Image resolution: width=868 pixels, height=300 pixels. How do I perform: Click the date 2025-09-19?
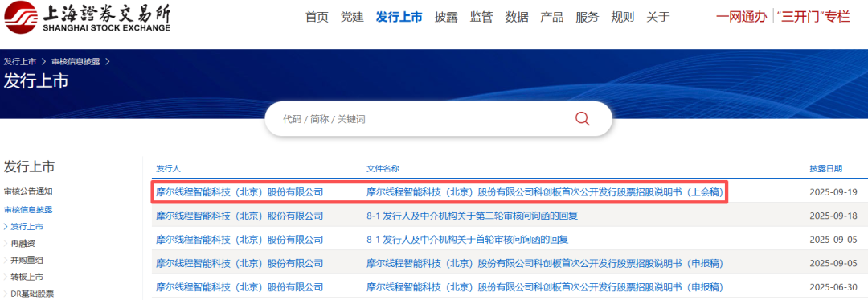(833, 192)
